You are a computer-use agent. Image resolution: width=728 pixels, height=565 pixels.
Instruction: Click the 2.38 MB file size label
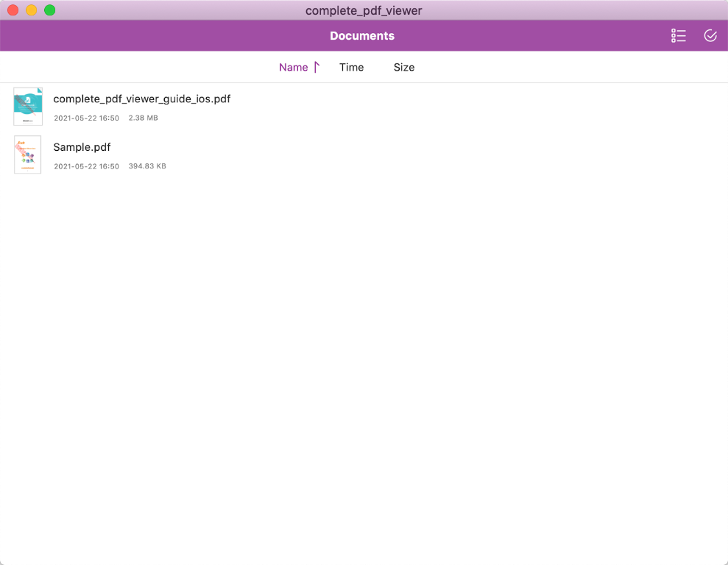(x=143, y=118)
